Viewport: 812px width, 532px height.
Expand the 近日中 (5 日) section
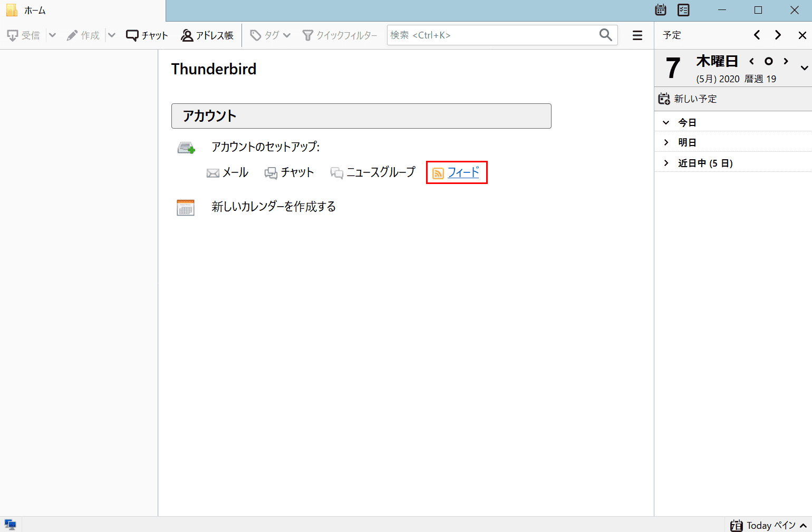click(x=666, y=163)
